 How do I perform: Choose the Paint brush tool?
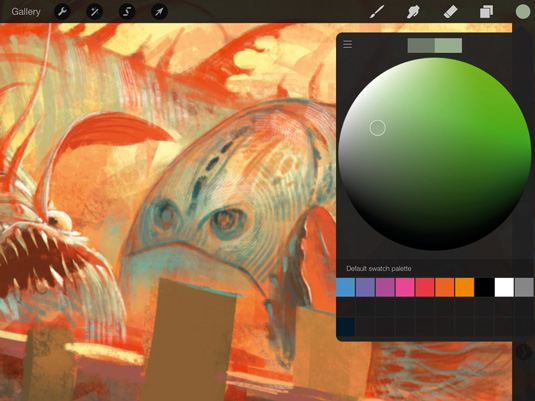coord(377,12)
